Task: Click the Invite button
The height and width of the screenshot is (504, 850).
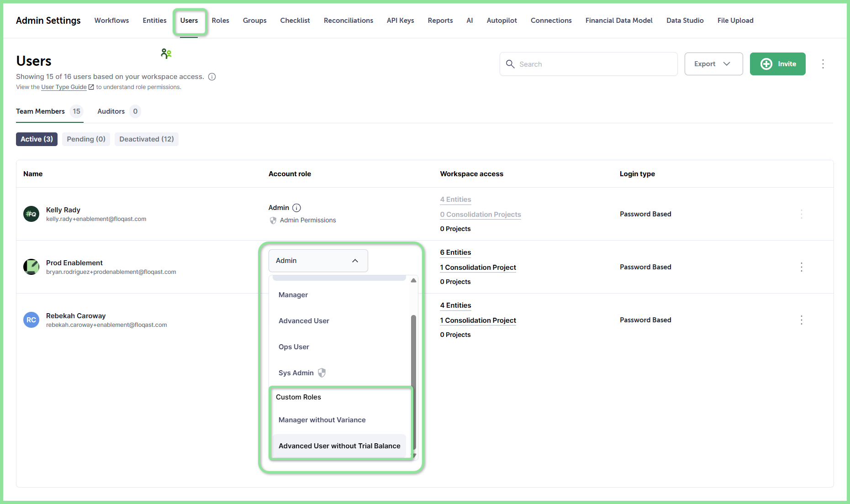Action: [x=777, y=64]
